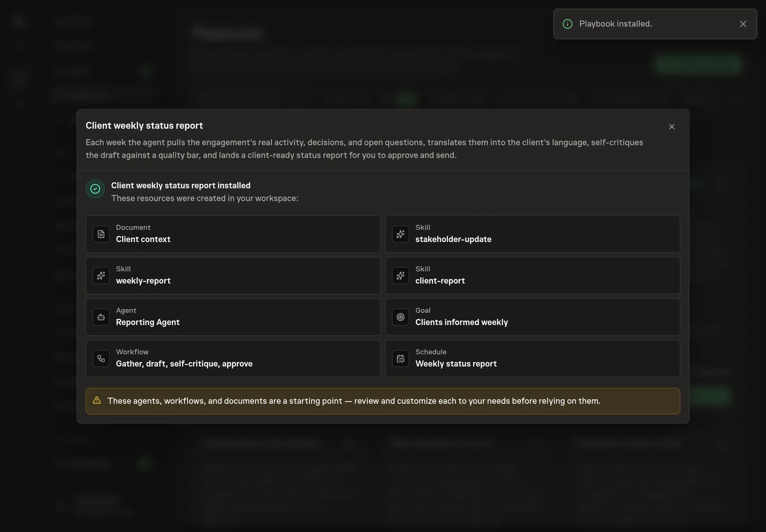
Task: Open the stakeholder-update skill card
Action: (532, 234)
